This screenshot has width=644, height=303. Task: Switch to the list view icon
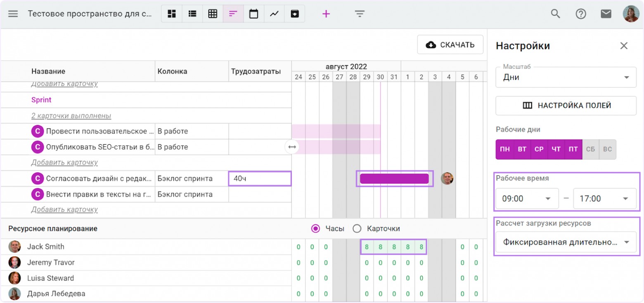click(192, 14)
